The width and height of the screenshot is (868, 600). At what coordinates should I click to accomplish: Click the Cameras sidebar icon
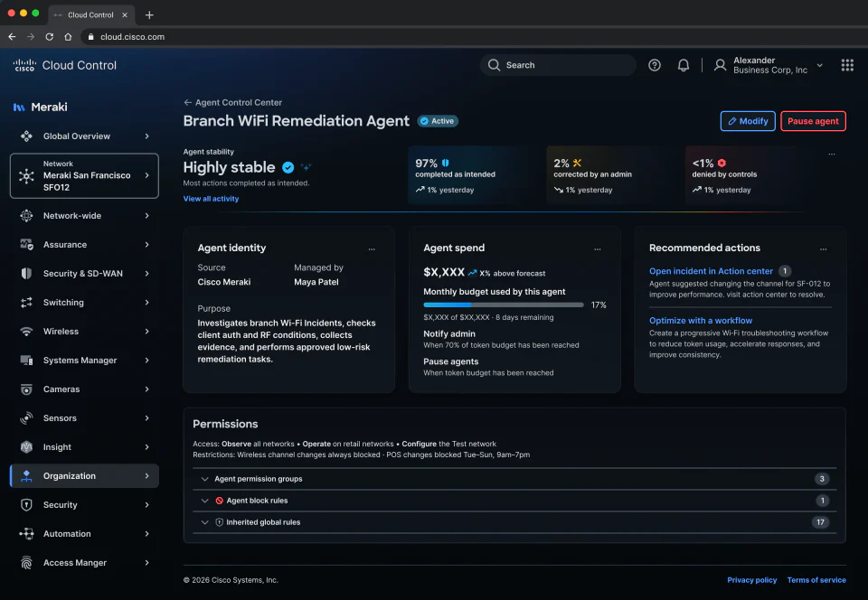coord(26,389)
